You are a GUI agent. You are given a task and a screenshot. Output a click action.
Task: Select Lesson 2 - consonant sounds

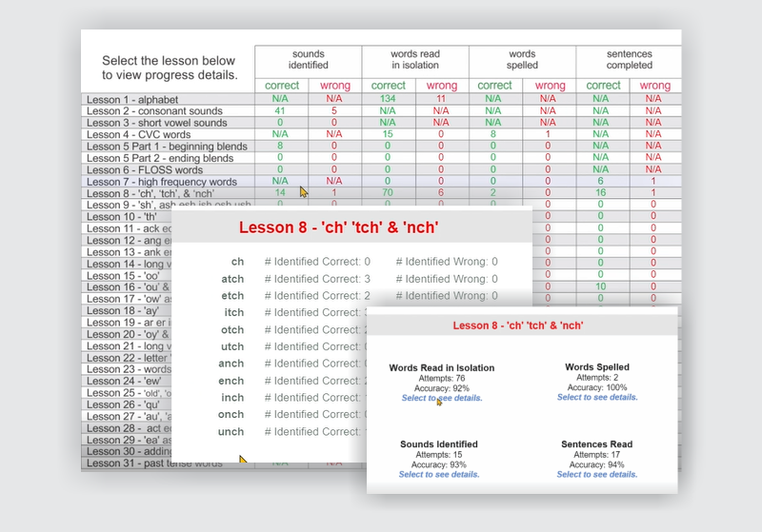154,111
